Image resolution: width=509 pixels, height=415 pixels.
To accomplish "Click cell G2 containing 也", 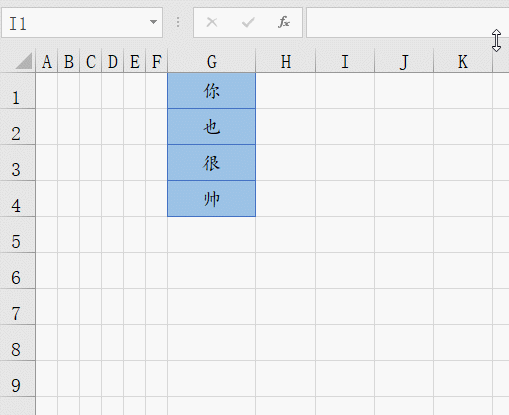I will pyautogui.click(x=212, y=127).
